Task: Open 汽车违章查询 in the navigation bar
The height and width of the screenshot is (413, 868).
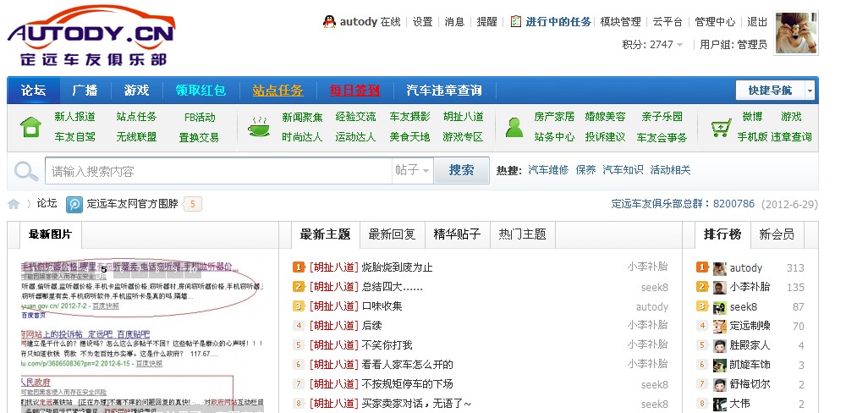Action: pos(444,91)
